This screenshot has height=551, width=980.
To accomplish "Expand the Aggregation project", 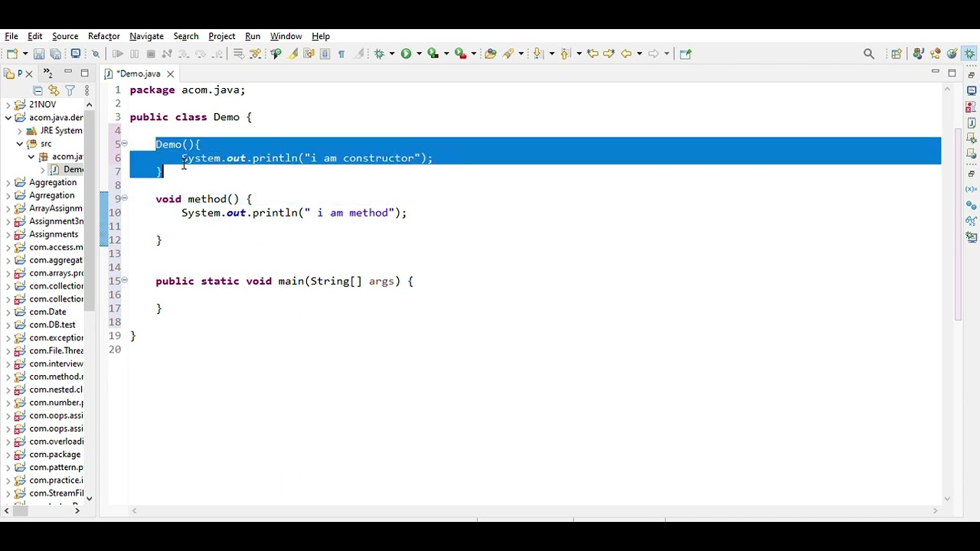I will [x=8, y=183].
